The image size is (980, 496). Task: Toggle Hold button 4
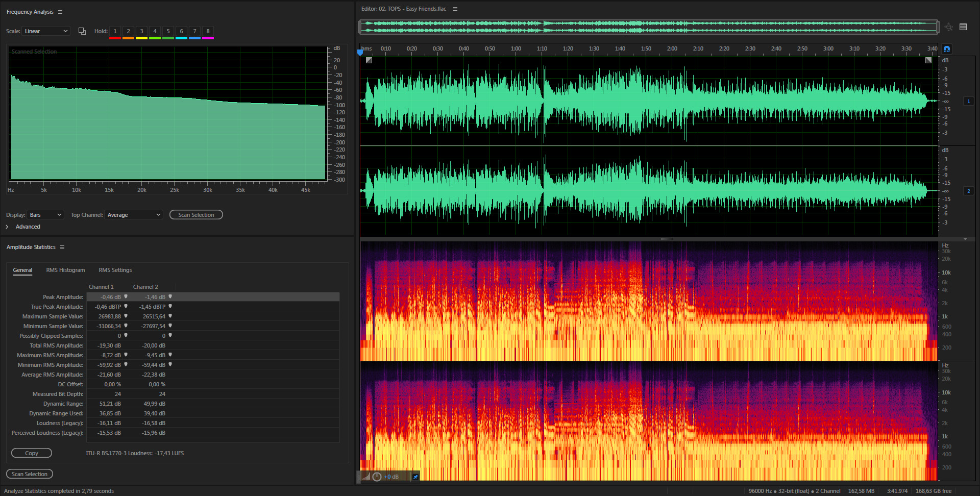(155, 32)
